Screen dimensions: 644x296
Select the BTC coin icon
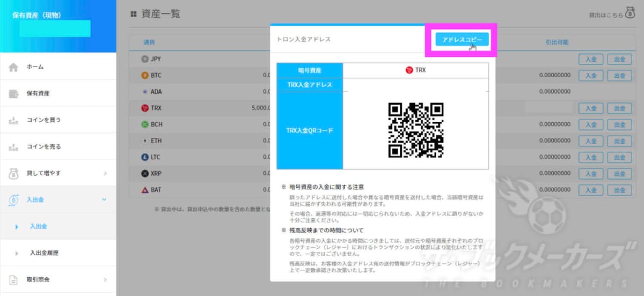(144, 76)
